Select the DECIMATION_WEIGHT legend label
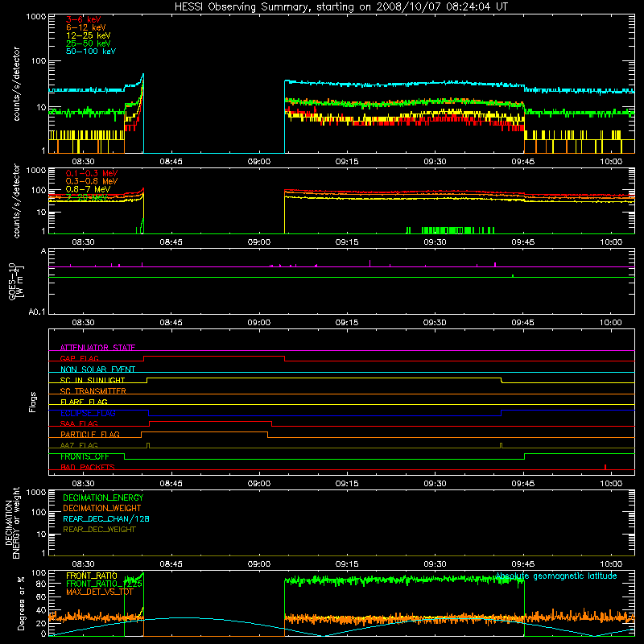Image resolution: width=644 pixels, height=644 pixels. click(102, 508)
